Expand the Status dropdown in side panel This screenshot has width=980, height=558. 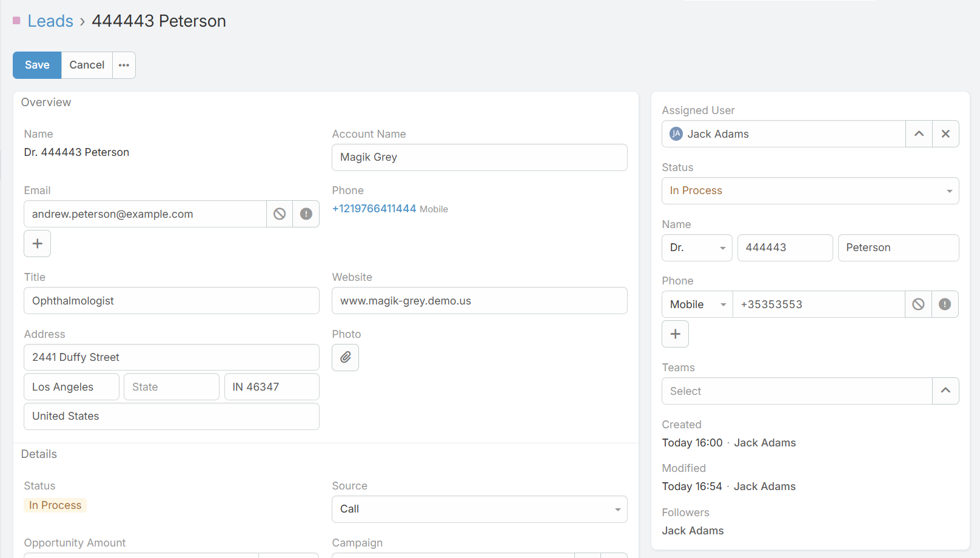tap(810, 191)
